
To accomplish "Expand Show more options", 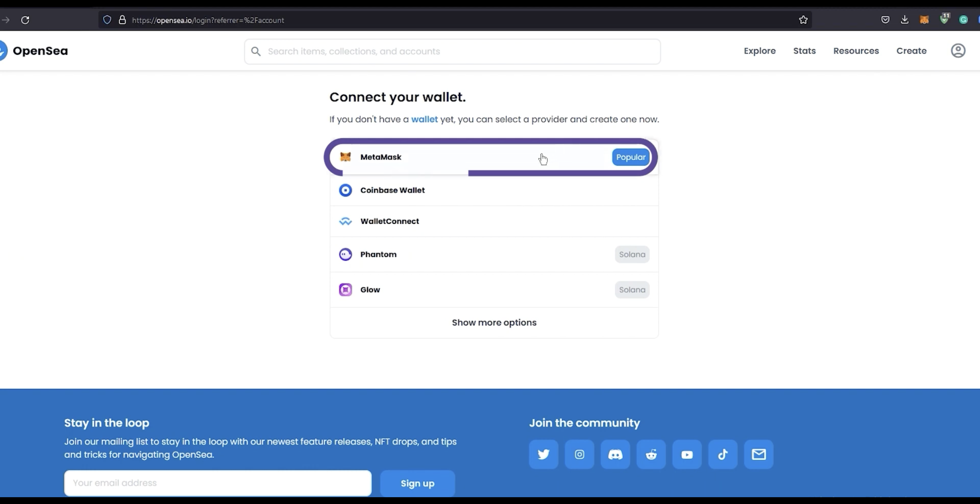I will tap(494, 322).
